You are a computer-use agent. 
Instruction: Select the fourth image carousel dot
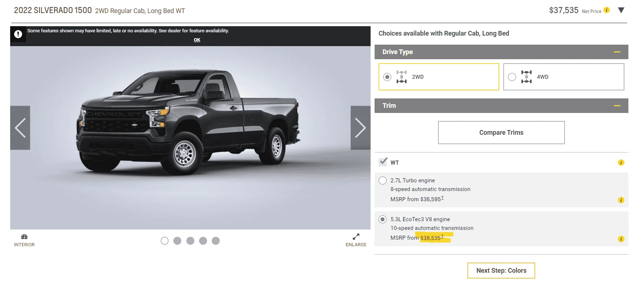tap(203, 241)
